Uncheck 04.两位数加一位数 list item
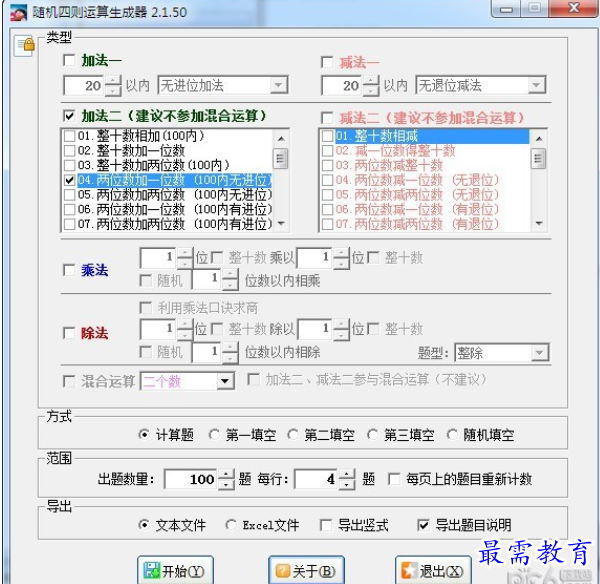 pyautogui.click(x=69, y=180)
